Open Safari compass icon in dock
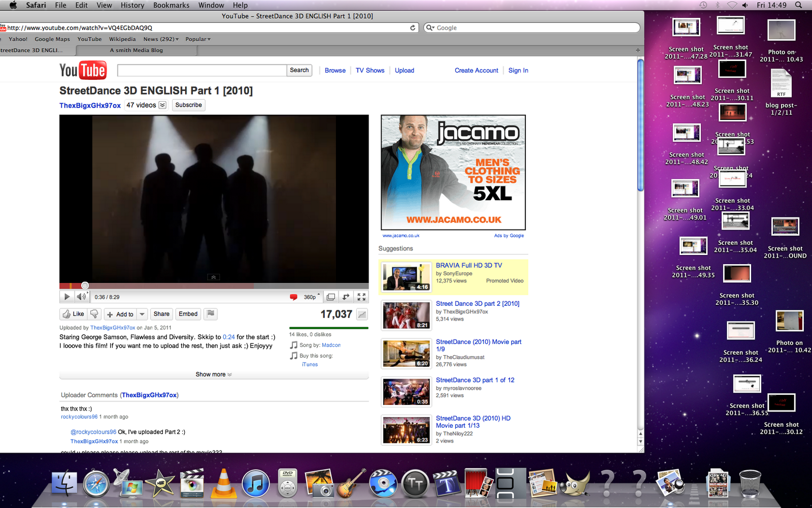The image size is (812, 508). [96, 483]
